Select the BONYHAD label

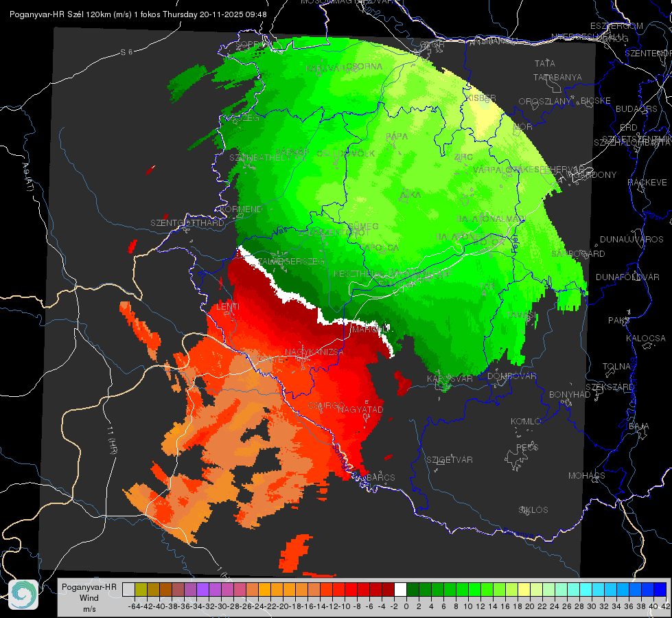tap(570, 395)
